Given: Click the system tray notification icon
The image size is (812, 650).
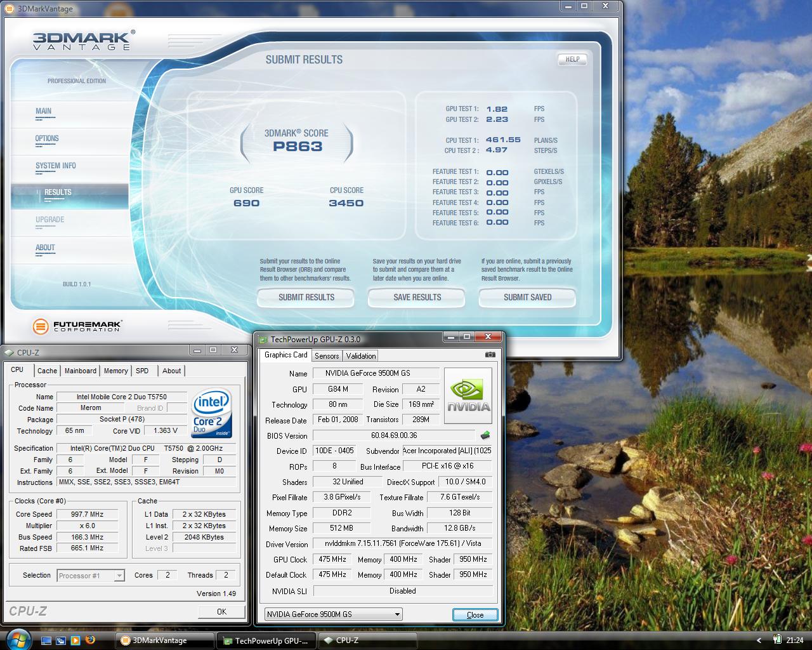Looking at the screenshot, I should [x=777, y=640].
